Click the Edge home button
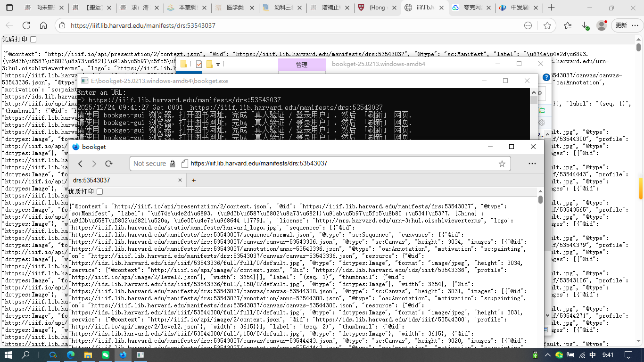The height and width of the screenshot is (362, 644). point(43,25)
